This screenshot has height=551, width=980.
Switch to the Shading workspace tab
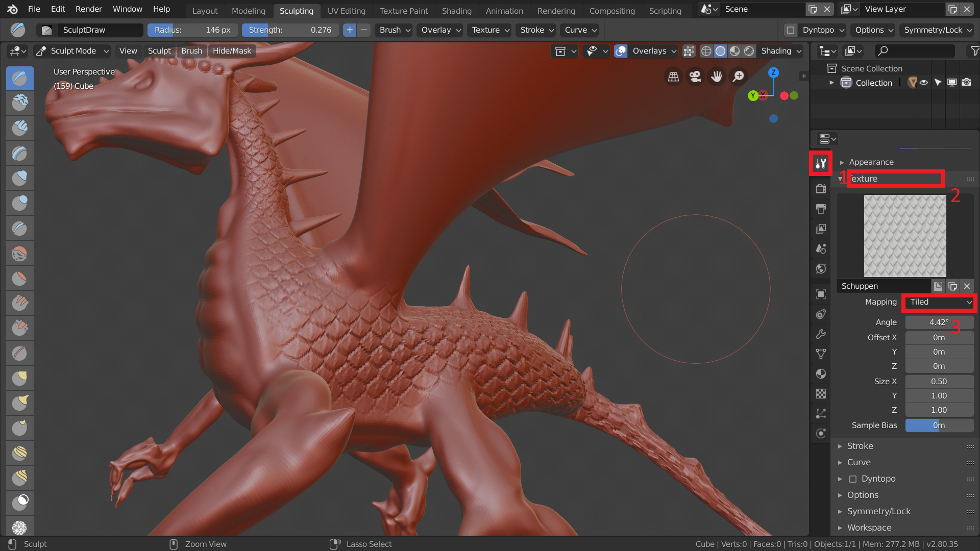[x=457, y=11]
